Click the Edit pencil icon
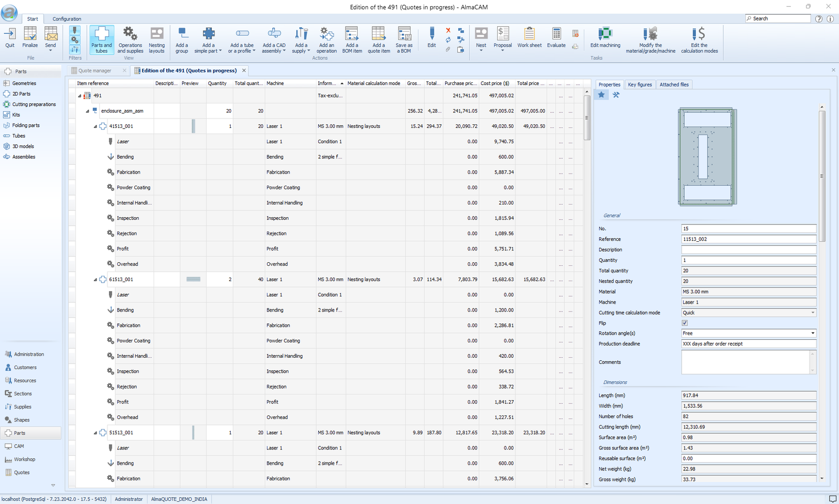Viewport: 839px width, 504px height. click(432, 34)
